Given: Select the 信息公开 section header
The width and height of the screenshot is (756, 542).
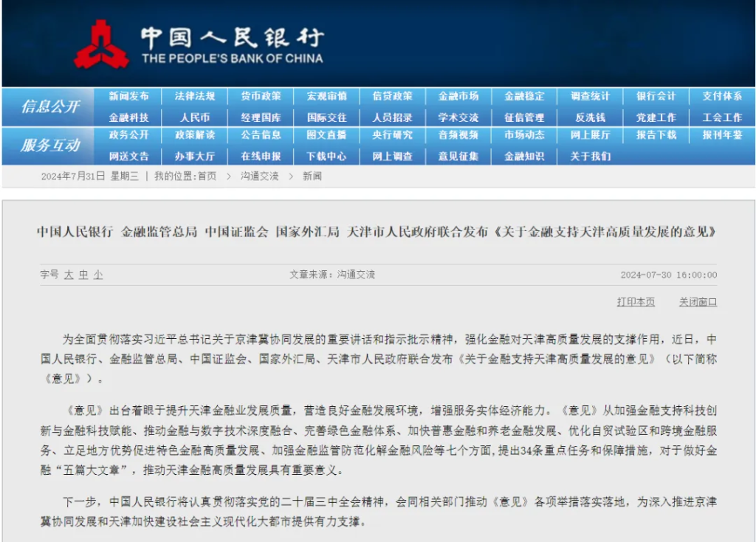Looking at the screenshot, I should coord(50,106).
